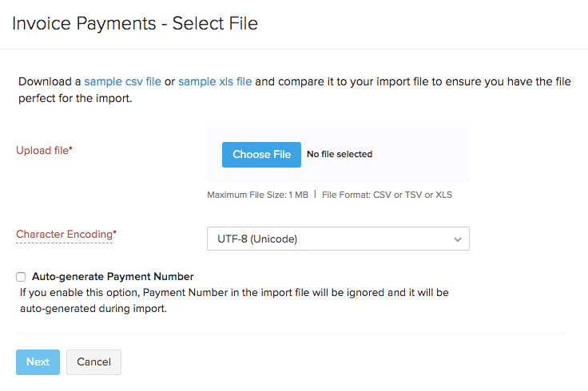Click the UTF-8 (Unicode) selected value text
This screenshot has height=391, width=588.
(x=257, y=239)
